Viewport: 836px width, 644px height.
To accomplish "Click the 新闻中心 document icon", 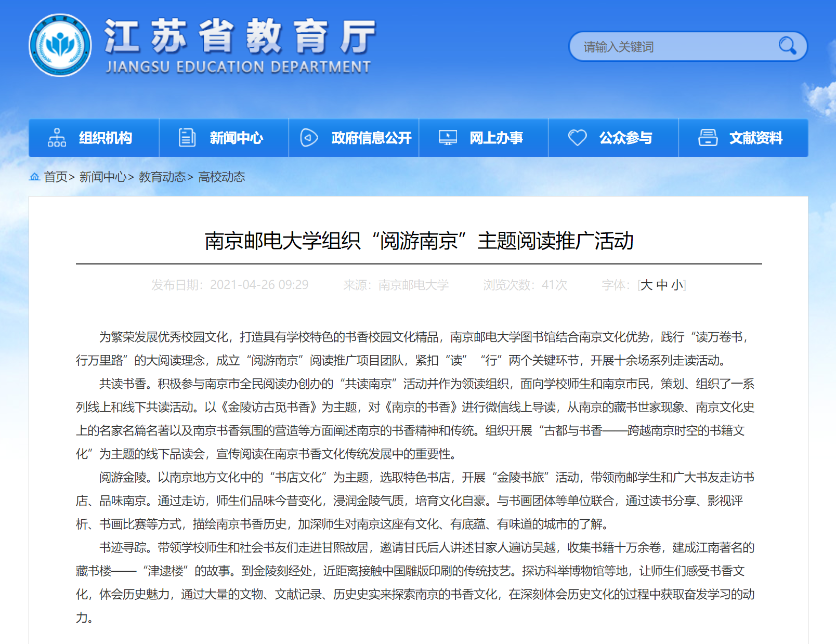I will [x=187, y=138].
